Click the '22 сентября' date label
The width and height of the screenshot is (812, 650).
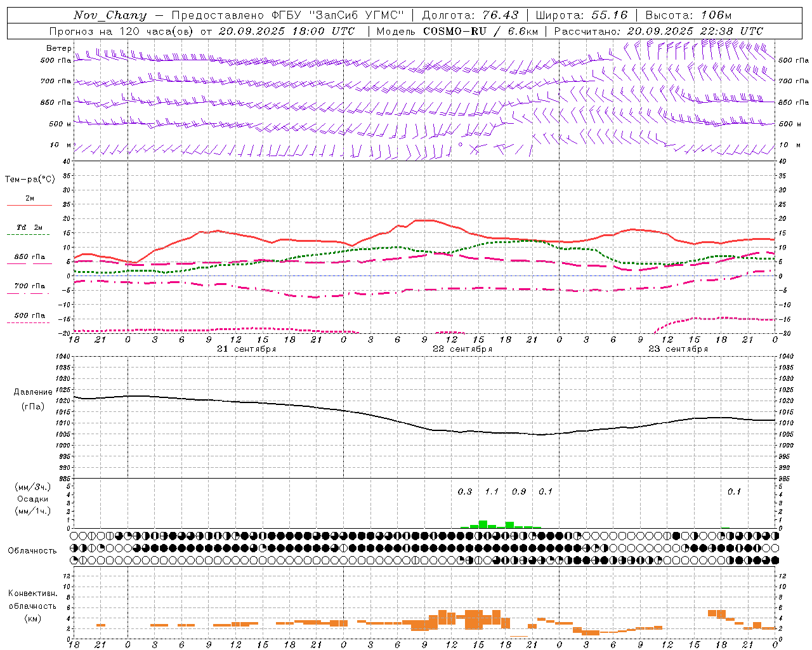(x=462, y=349)
